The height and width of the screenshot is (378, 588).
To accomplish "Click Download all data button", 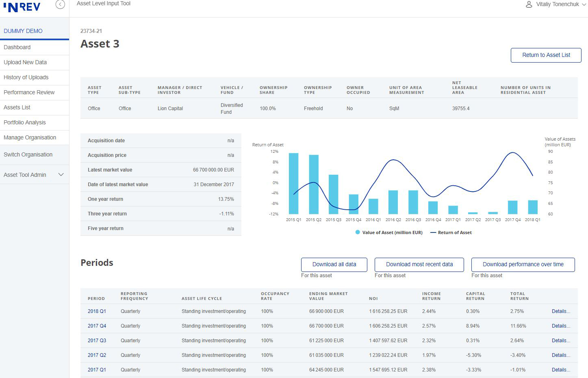I will tap(334, 264).
